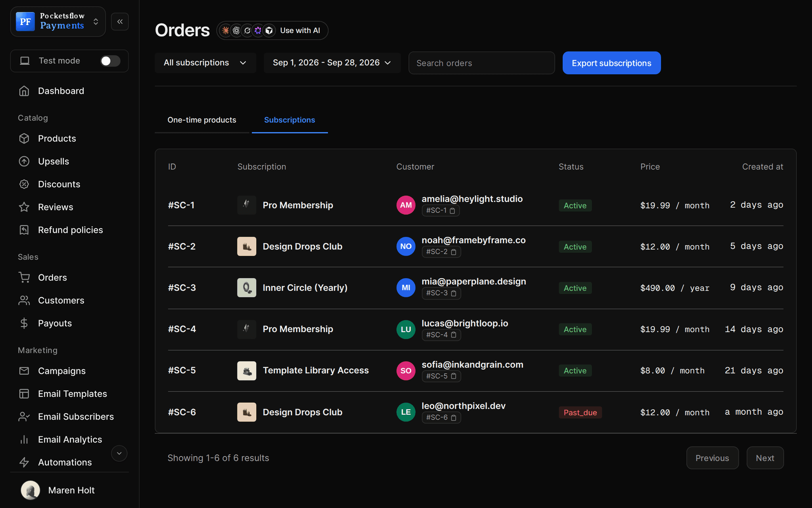Open the All subscriptions filter dropdown

pyautogui.click(x=205, y=63)
